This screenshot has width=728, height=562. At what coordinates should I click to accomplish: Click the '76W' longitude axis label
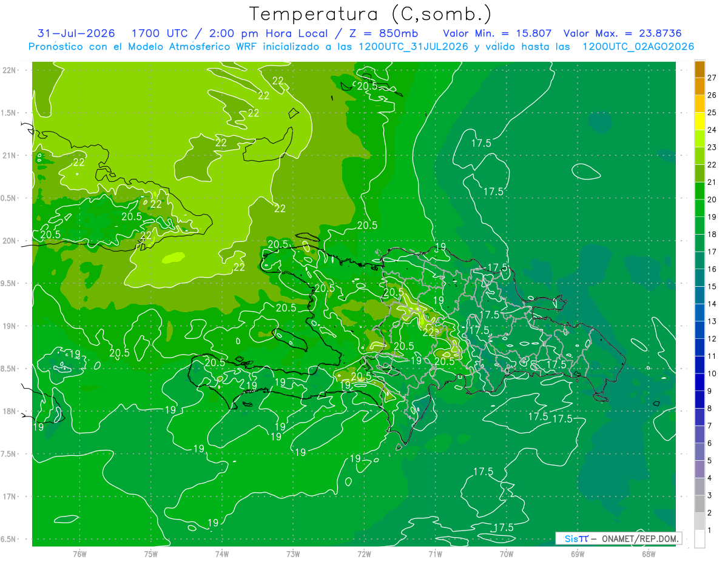pyautogui.click(x=79, y=554)
